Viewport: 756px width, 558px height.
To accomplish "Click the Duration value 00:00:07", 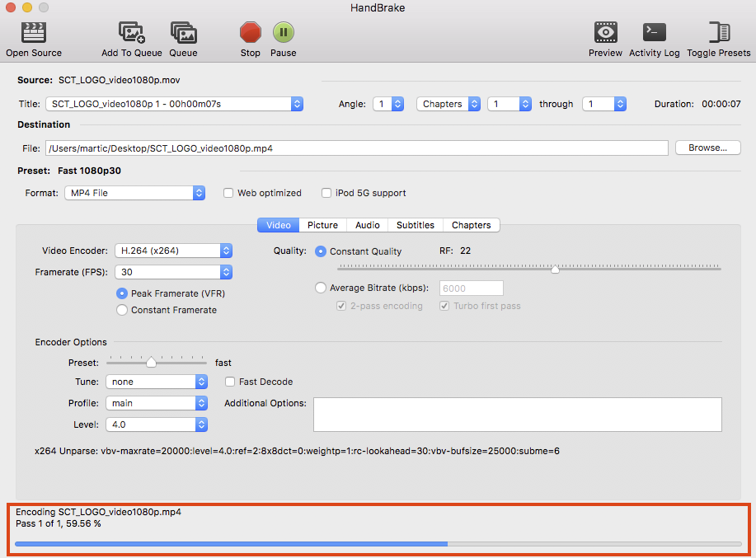I will [721, 104].
